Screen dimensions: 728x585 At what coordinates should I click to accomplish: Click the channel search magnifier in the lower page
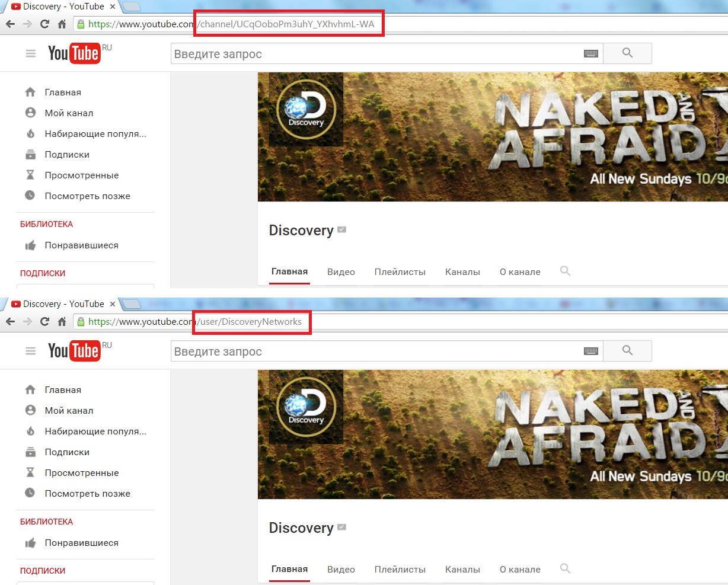click(x=565, y=568)
